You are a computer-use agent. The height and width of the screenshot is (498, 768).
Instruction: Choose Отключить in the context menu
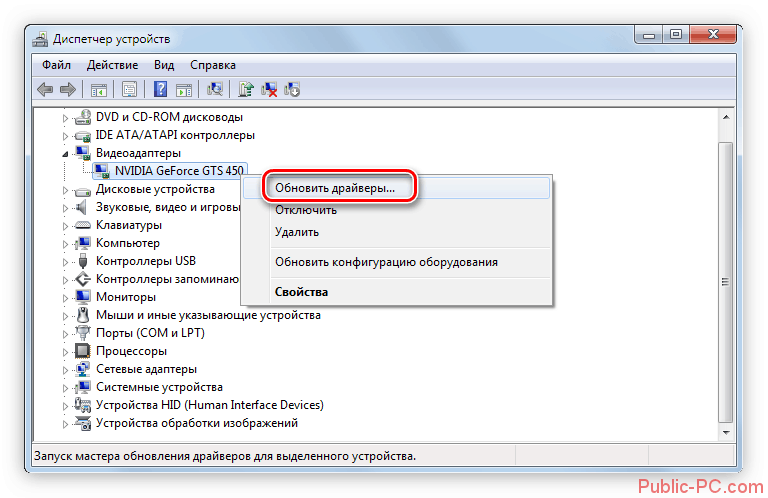click(x=397, y=210)
